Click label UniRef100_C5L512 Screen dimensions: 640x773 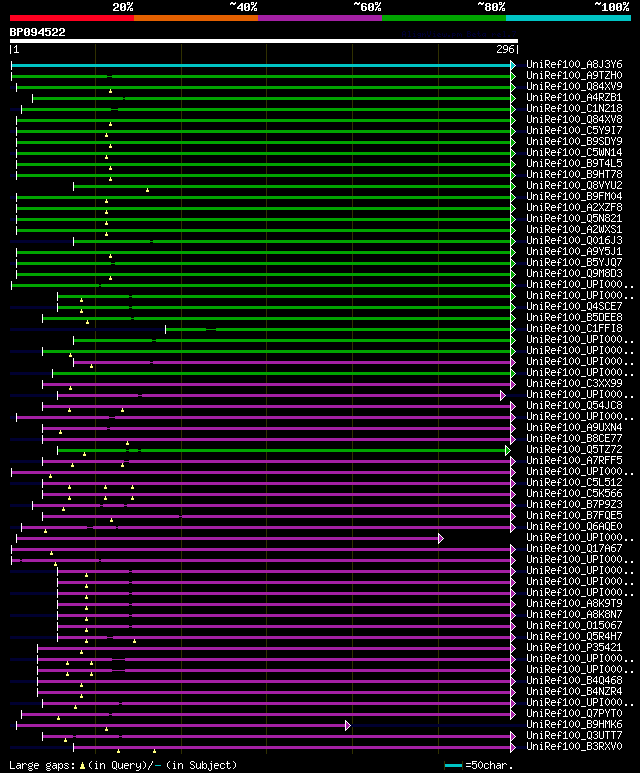coord(574,483)
